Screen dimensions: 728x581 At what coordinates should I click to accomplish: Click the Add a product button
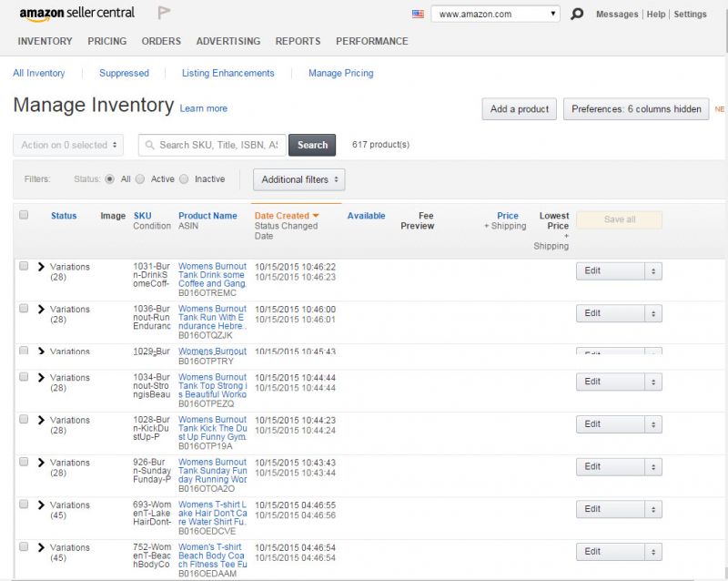pos(519,109)
